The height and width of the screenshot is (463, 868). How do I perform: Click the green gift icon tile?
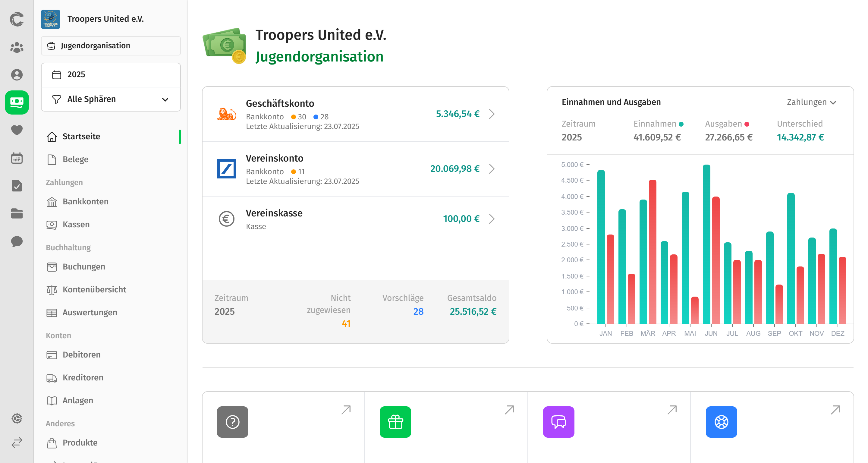coord(395,421)
